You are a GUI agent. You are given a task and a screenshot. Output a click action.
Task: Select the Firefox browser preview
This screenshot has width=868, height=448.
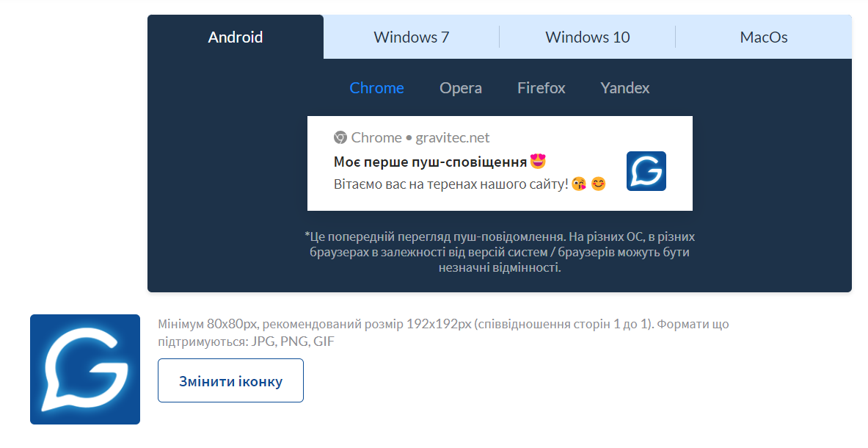pos(541,88)
